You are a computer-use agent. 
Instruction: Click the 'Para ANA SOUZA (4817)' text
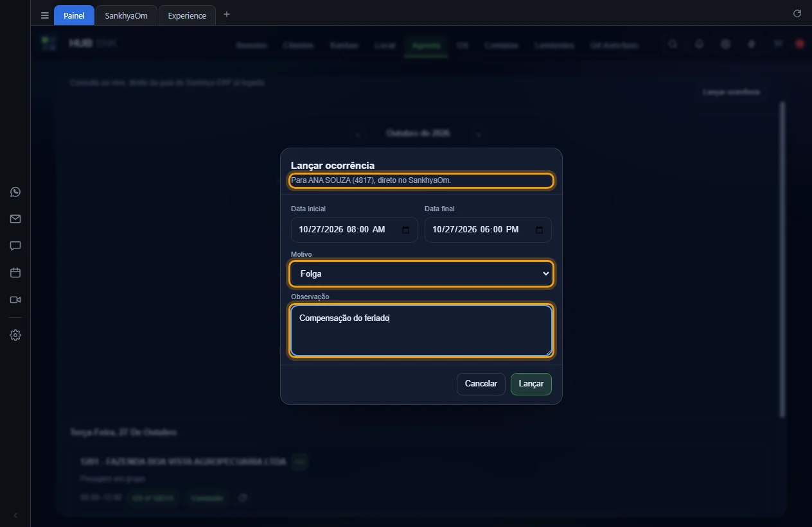tap(334, 181)
